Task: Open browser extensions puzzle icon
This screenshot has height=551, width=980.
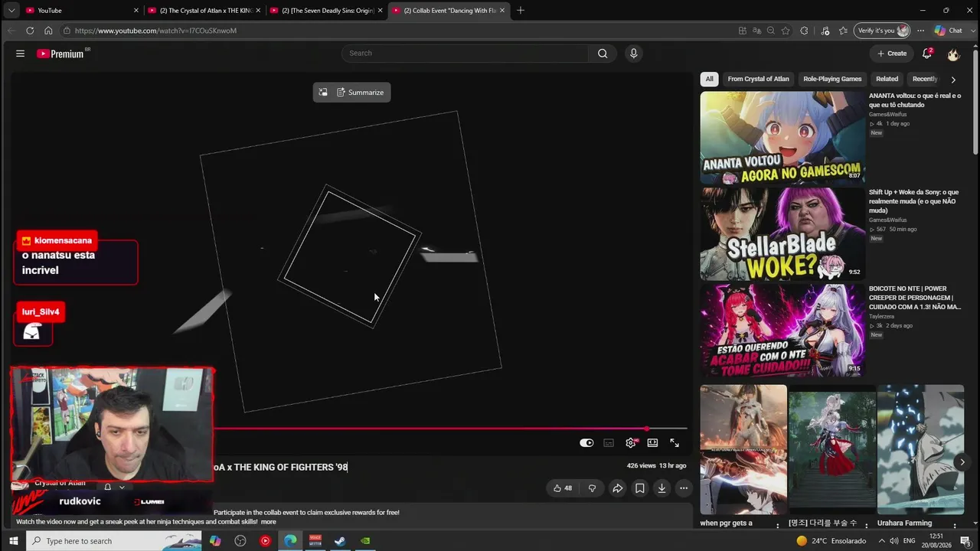Action: (x=804, y=31)
